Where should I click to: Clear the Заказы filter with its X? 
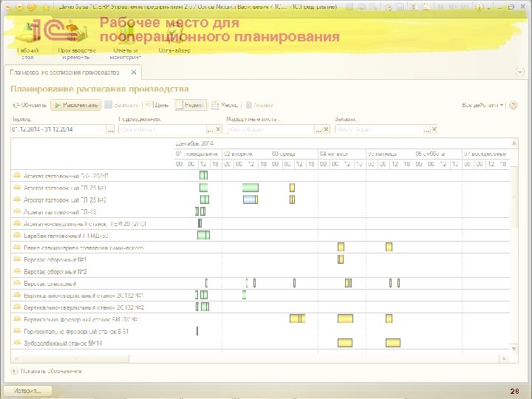coord(434,129)
